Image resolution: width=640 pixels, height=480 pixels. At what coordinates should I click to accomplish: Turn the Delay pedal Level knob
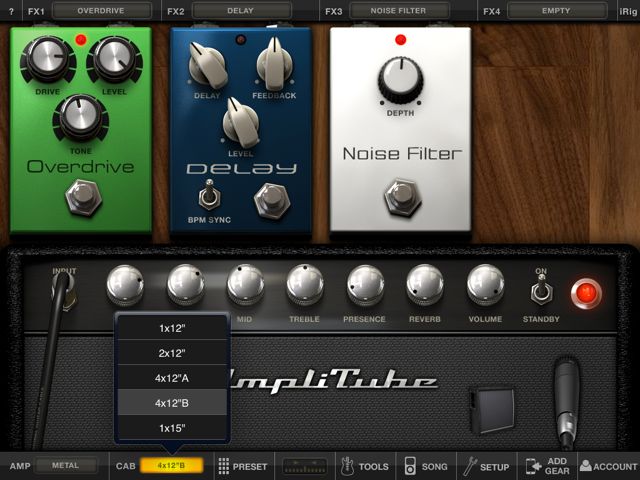coord(241,122)
